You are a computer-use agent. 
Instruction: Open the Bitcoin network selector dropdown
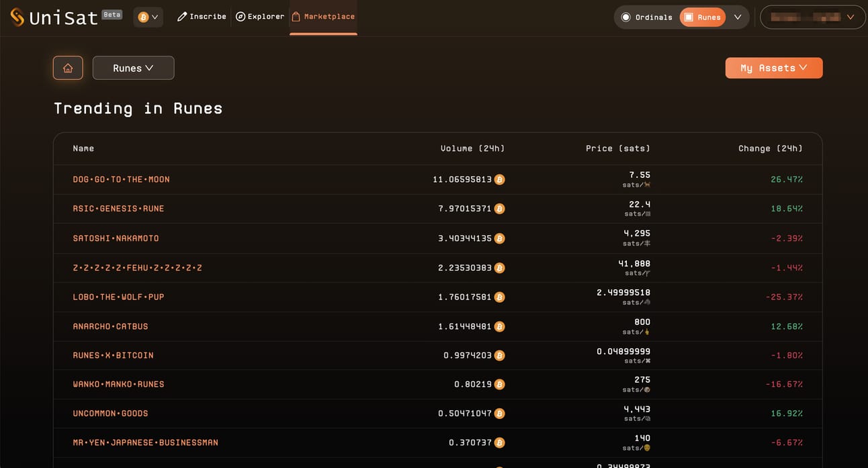click(x=148, y=17)
